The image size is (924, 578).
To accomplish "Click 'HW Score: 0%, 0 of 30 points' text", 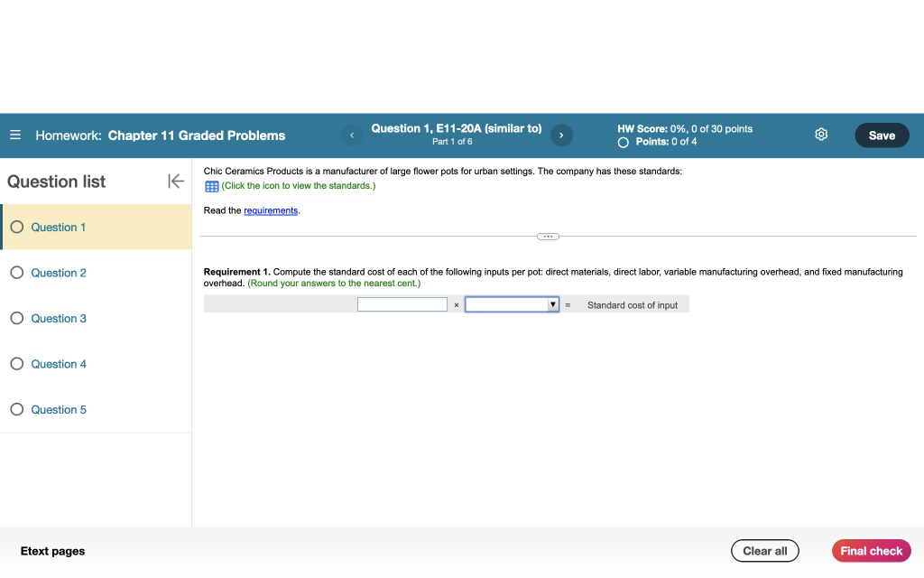I will [x=685, y=128].
